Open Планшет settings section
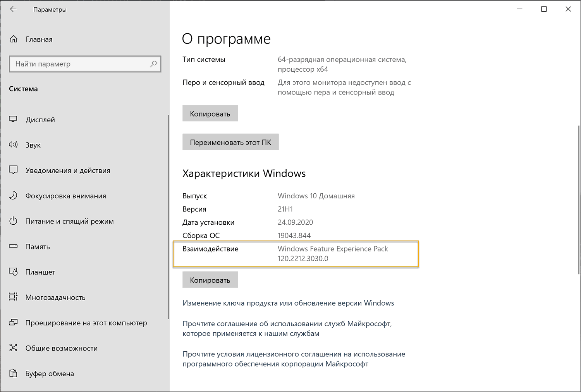Viewport: 581px width, 392px height. tap(40, 272)
